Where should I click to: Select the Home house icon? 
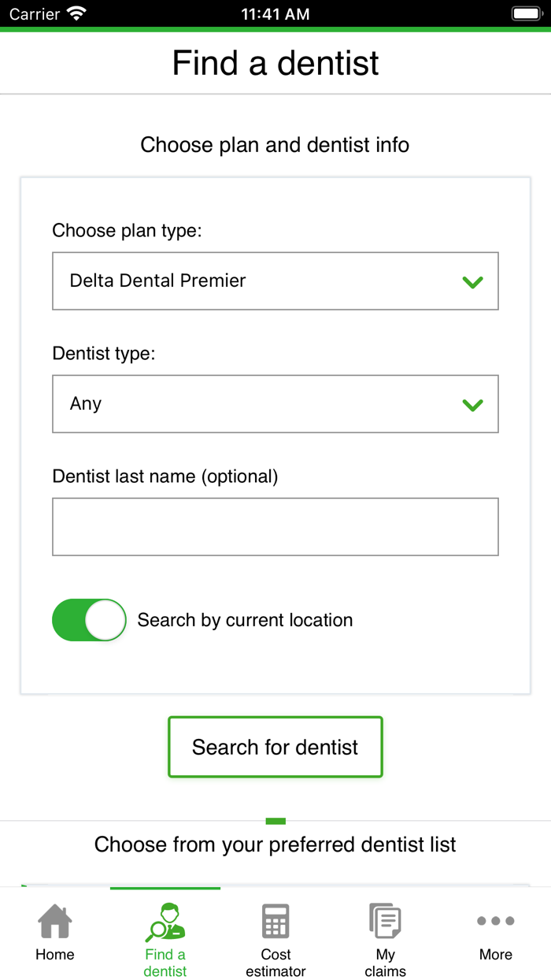point(54,920)
